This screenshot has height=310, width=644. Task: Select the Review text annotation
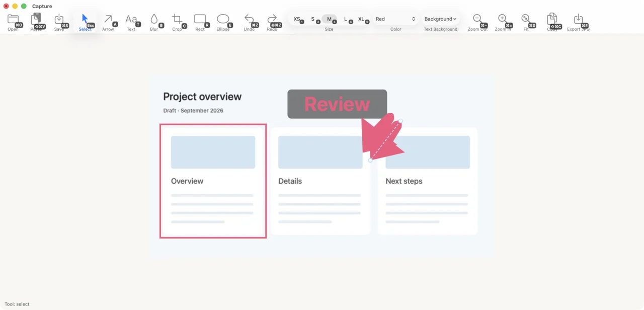337,104
